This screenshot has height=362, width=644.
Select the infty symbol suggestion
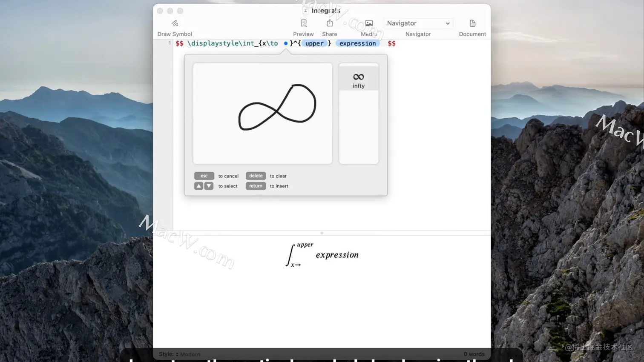click(x=359, y=80)
